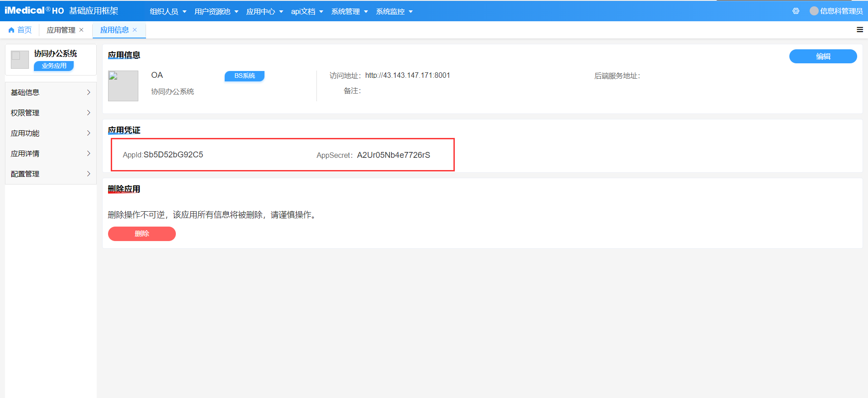Click the OA application logo image
Image resolution: width=868 pixels, height=398 pixels.
[x=123, y=85]
